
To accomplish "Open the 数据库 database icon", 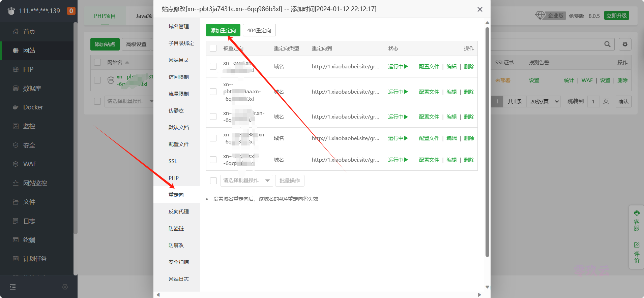I will 16,88.
